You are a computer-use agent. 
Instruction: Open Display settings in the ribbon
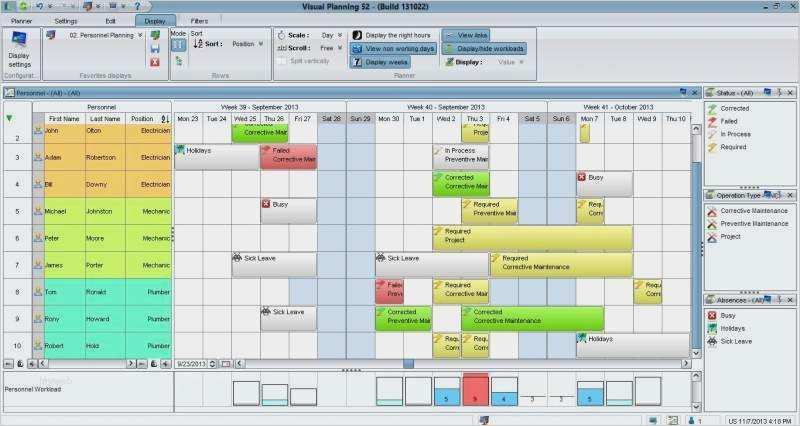coord(19,50)
